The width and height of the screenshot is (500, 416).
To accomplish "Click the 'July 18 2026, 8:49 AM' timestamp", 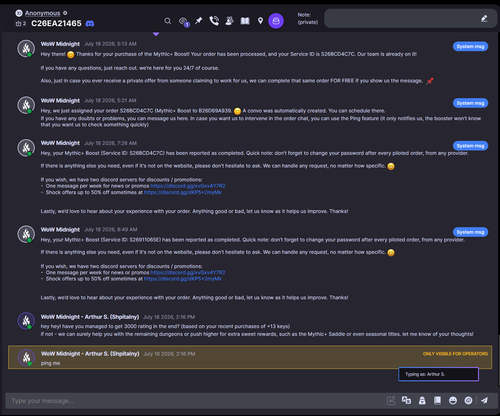I will [111, 230].
